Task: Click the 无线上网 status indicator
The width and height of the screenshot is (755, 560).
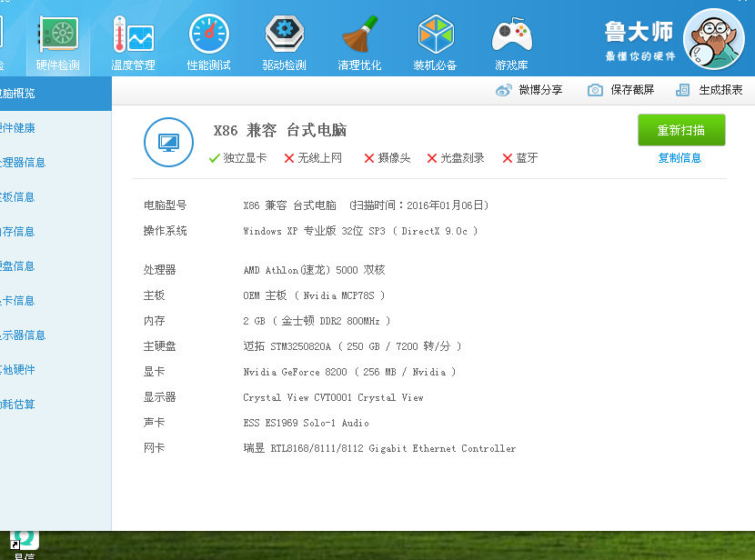Action: [313, 158]
